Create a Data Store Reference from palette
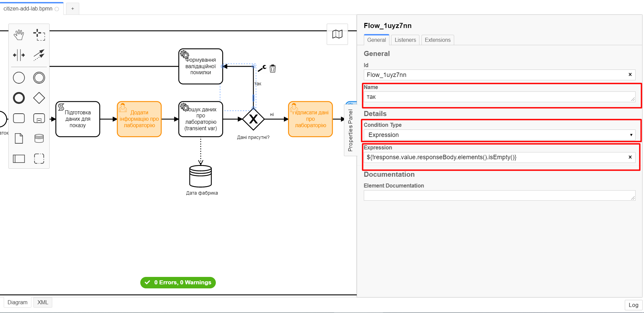This screenshot has width=644, height=313. coord(39,138)
